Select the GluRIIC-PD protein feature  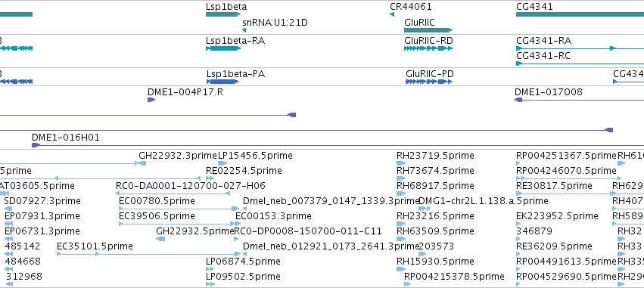click(429, 82)
